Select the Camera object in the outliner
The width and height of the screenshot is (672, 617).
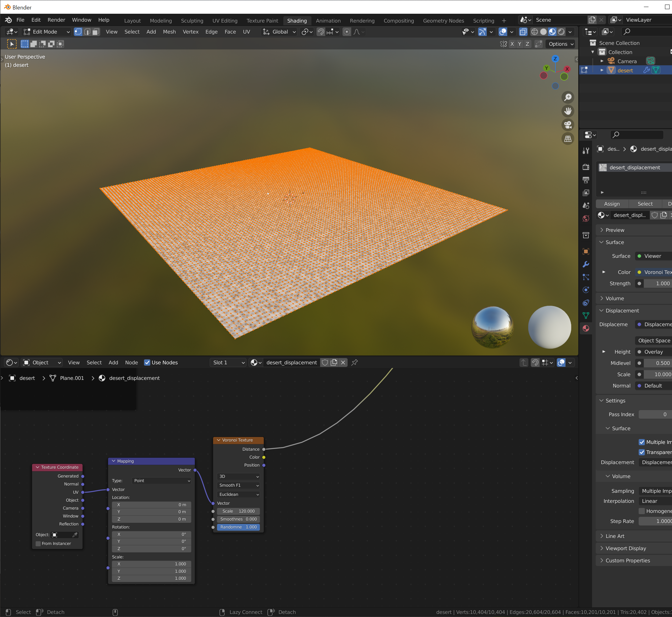coord(627,61)
